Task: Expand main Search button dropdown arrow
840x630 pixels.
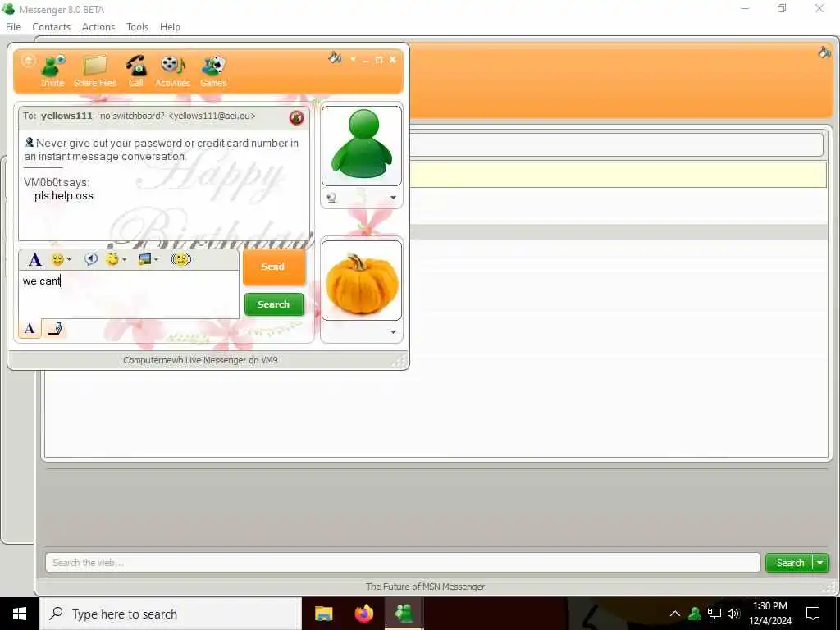Action: [820, 563]
